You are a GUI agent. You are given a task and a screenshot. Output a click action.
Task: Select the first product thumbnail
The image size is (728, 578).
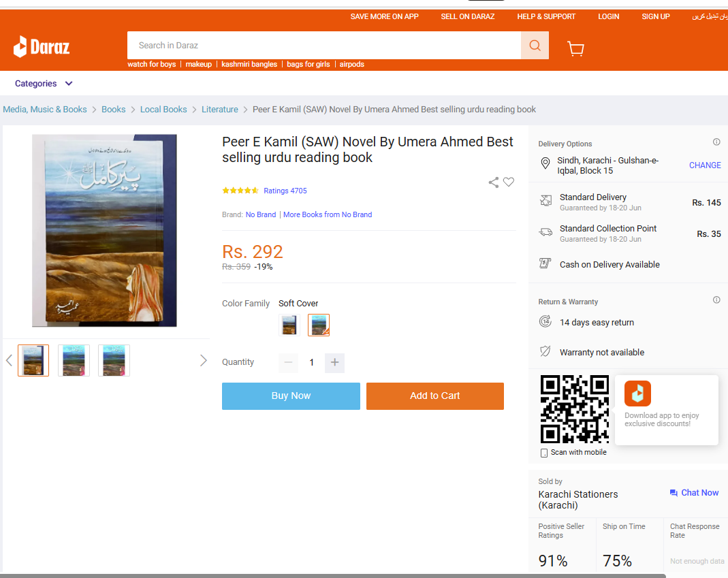pyautogui.click(x=33, y=360)
